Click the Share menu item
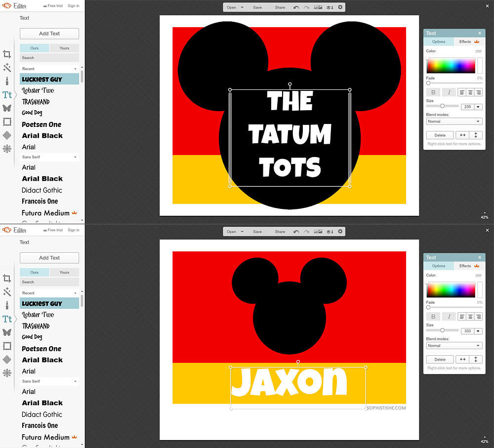The image size is (494, 448). coord(280,7)
